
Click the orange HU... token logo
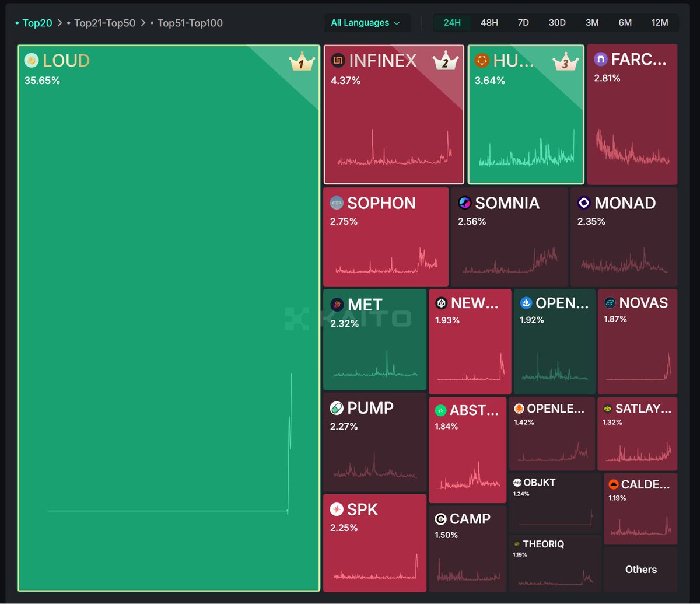[x=482, y=60]
